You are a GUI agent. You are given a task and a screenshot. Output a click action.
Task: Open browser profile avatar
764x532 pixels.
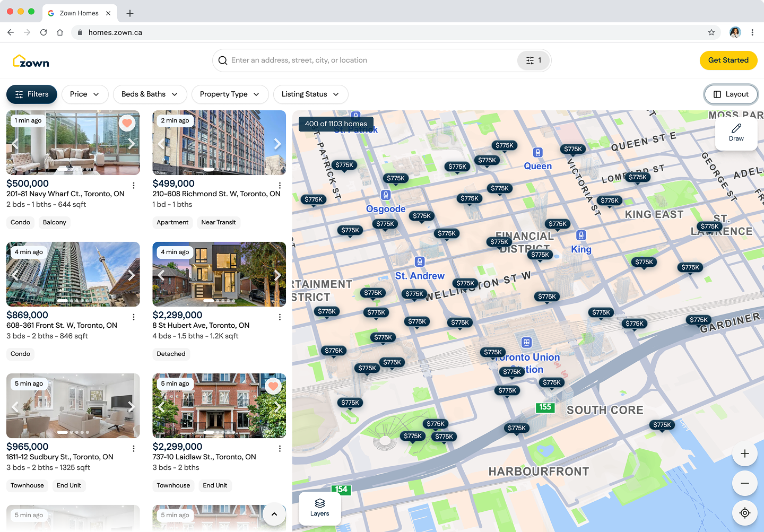pos(735,32)
